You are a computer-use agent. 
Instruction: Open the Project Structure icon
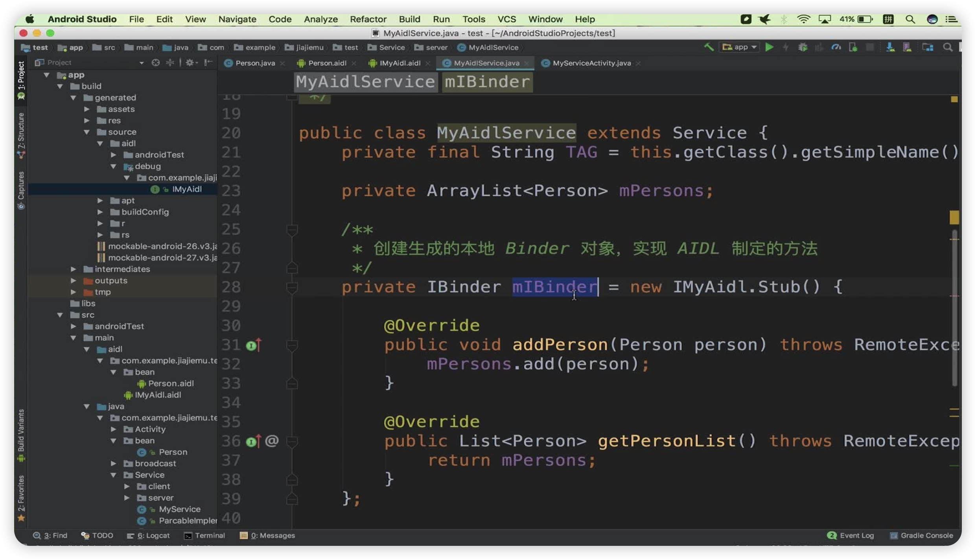click(928, 48)
